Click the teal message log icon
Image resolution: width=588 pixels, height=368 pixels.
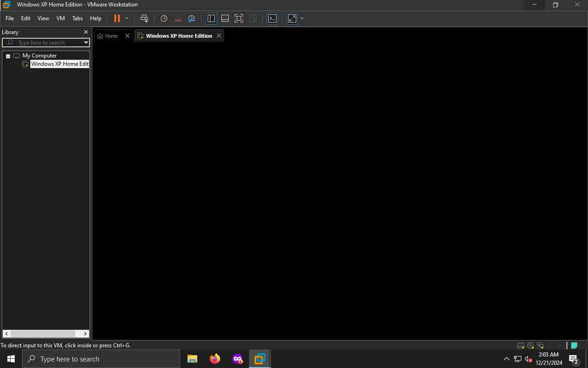point(574,345)
